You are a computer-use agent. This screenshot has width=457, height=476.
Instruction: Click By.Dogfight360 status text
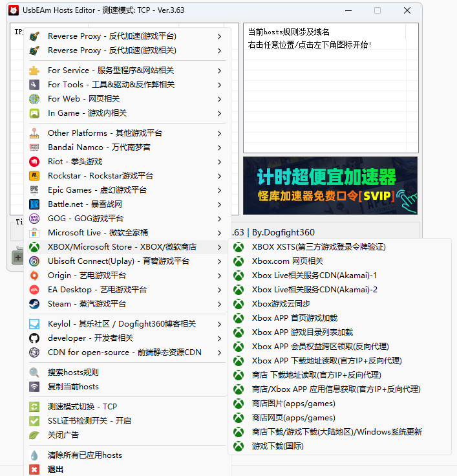pos(283,233)
